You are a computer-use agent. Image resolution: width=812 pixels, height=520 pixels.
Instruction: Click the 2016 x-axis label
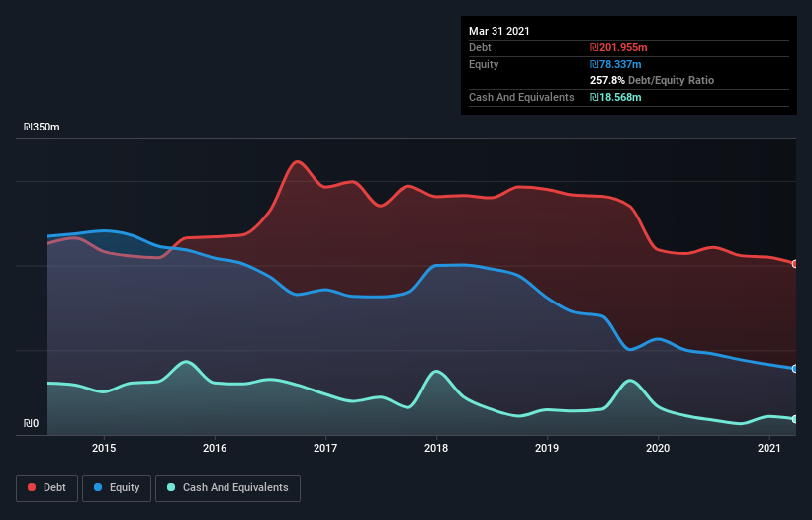coord(215,448)
